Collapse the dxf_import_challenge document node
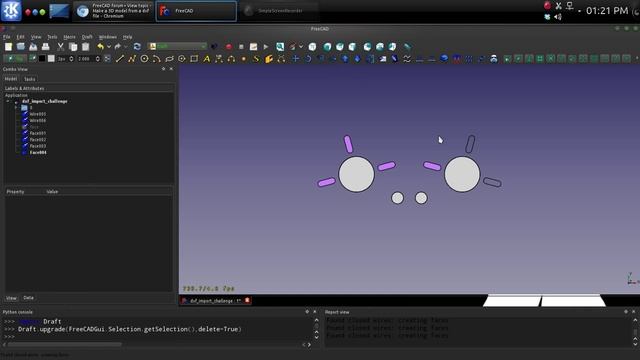This screenshot has width=640, height=360. 8,101
